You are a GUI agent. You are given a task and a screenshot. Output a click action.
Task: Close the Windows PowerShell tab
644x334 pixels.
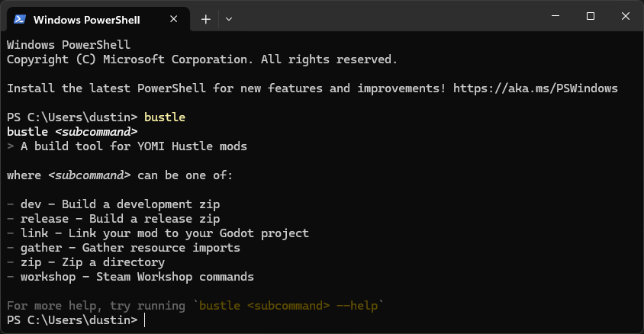175,19
